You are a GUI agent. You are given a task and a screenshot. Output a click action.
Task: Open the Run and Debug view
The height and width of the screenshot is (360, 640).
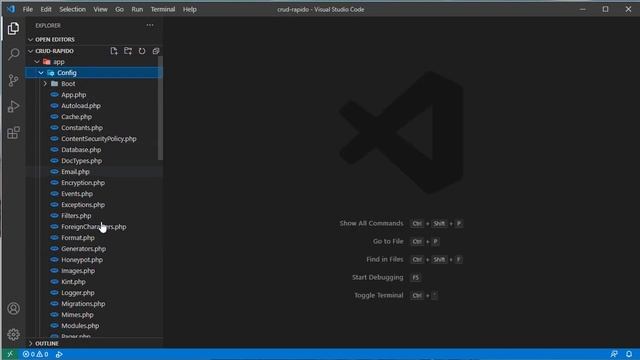coord(13,107)
